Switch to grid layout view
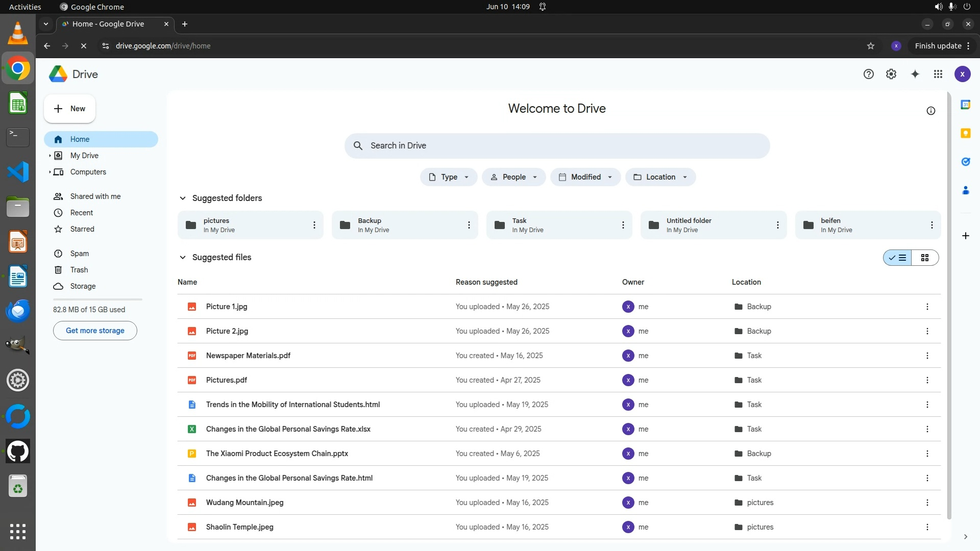 [x=924, y=258]
